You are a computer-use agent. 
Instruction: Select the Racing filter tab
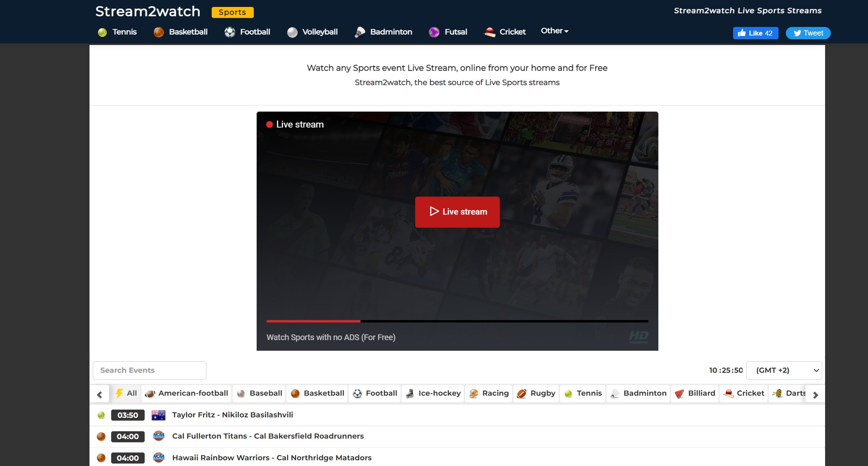pyautogui.click(x=489, y=394)
